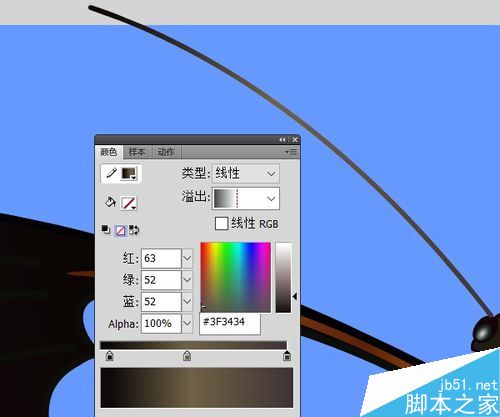The width and height of the screenshot is (500, 417).
Task: Click the gradient definition bar
Action: click(193, 345)
